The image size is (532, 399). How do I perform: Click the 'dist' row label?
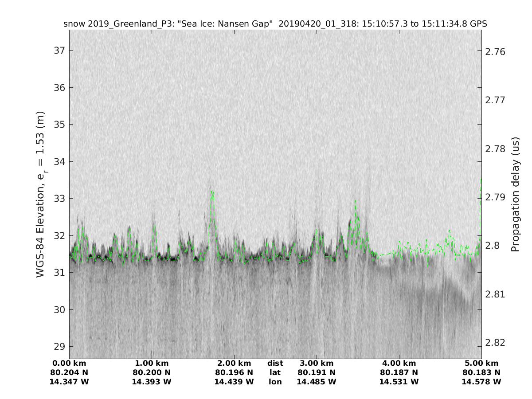point(275,364)
